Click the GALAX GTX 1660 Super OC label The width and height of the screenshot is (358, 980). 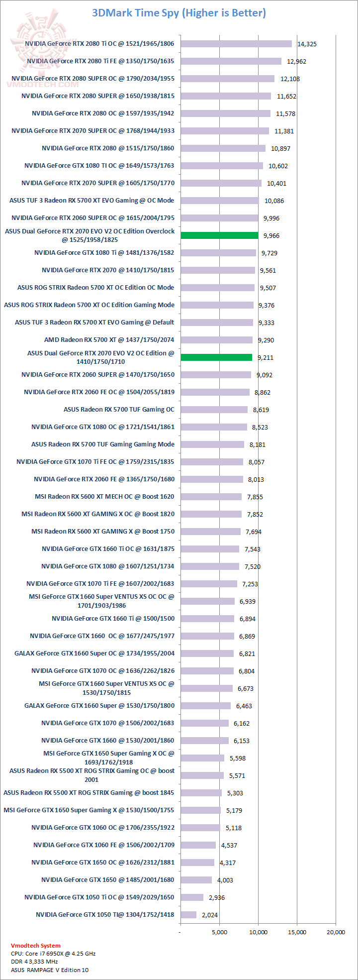(x=94, y=653)
